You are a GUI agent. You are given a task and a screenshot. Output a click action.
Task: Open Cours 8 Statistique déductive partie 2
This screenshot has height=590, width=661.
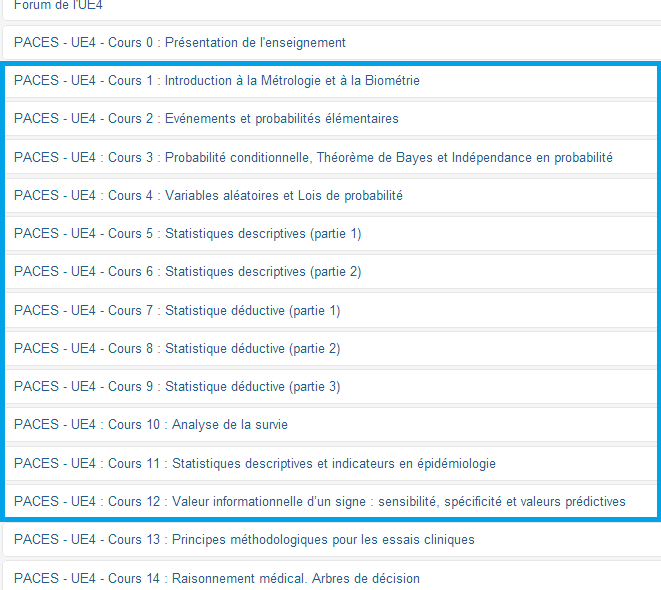177,349
